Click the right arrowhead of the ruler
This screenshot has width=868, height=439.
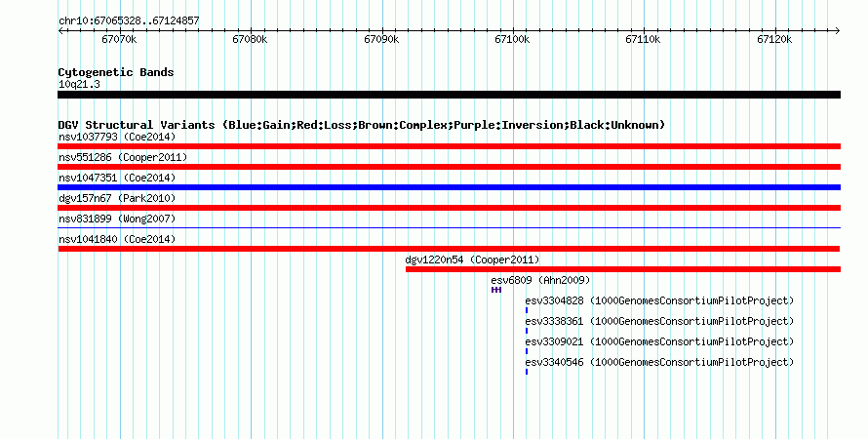[x=838, y=31]
